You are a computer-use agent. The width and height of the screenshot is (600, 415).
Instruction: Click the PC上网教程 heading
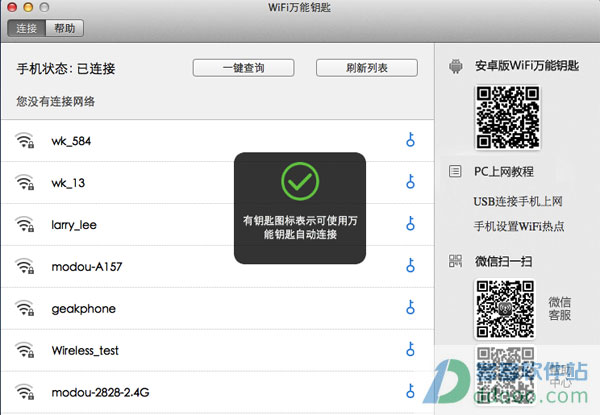pos(504,171)
